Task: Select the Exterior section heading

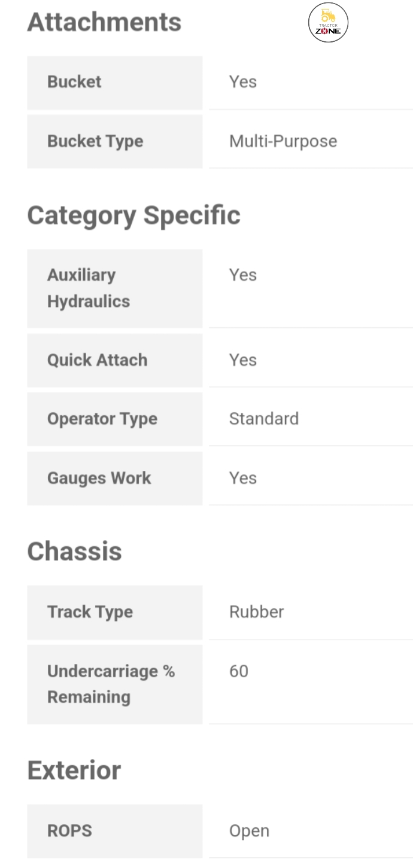Action: (x=74, y=770)
